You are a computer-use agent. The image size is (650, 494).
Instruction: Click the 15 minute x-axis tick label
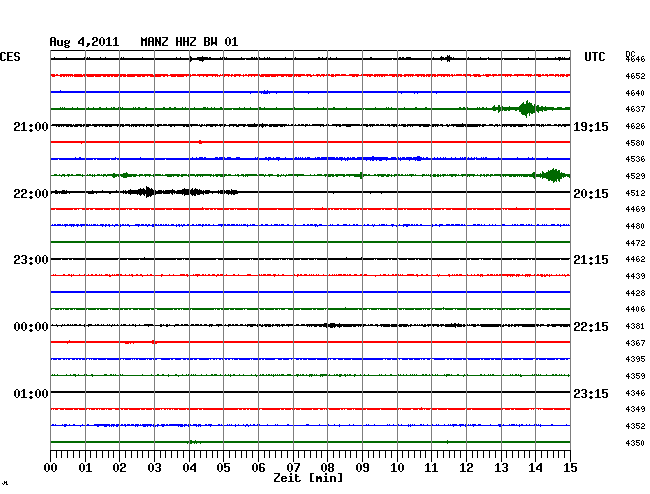click(569, 467)
